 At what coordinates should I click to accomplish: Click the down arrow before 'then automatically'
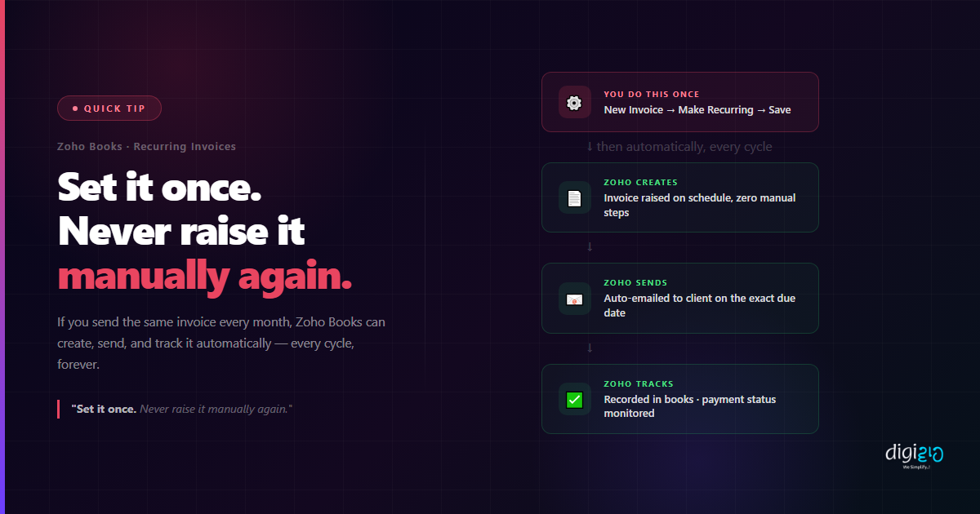[x=590, y=147]
